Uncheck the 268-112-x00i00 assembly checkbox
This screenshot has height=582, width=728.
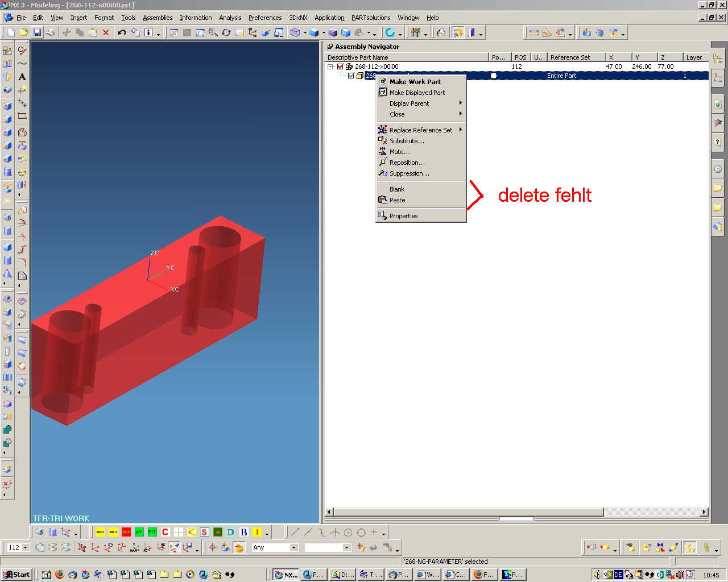click(x=340, y=66)
